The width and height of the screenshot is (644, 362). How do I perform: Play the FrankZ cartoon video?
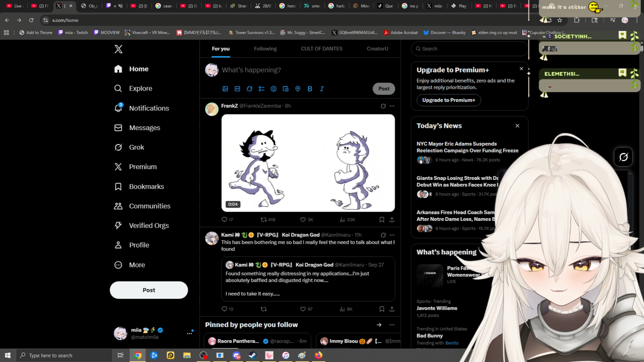point(308,163)
